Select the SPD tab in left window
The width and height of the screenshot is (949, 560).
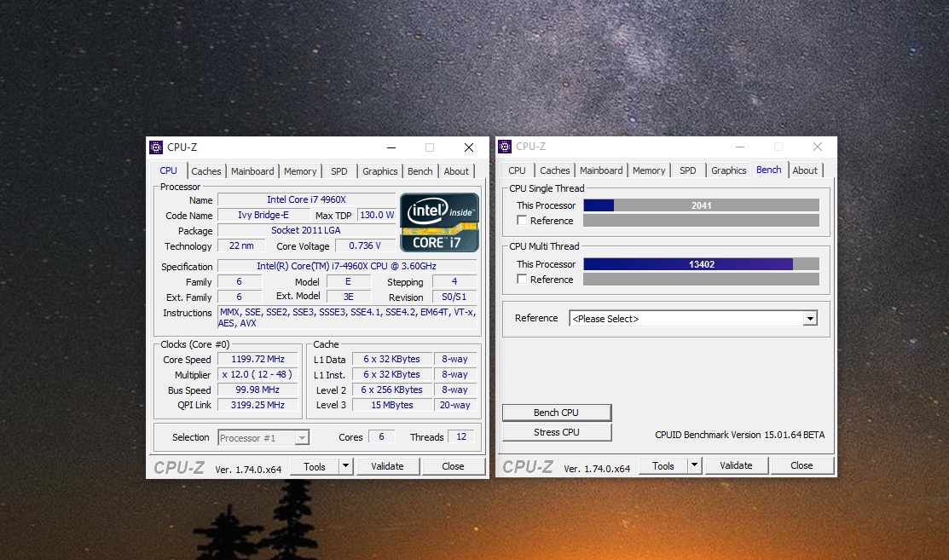[339, 171]
